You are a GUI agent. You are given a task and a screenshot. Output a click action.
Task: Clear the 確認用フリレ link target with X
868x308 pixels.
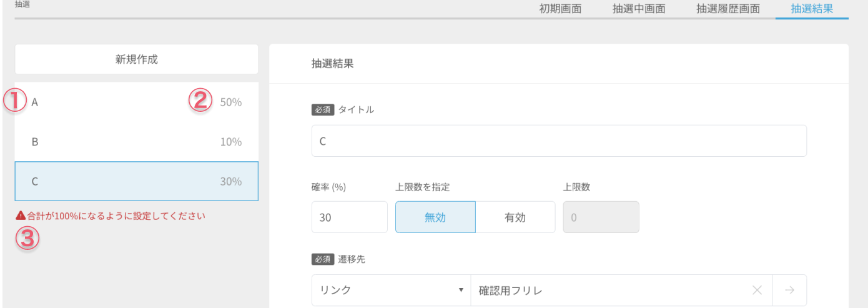(x=757, y=290)
